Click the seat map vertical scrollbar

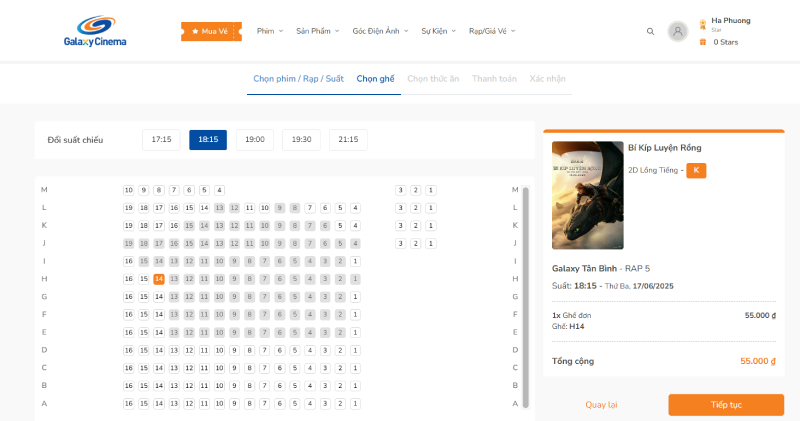point(526,298)
